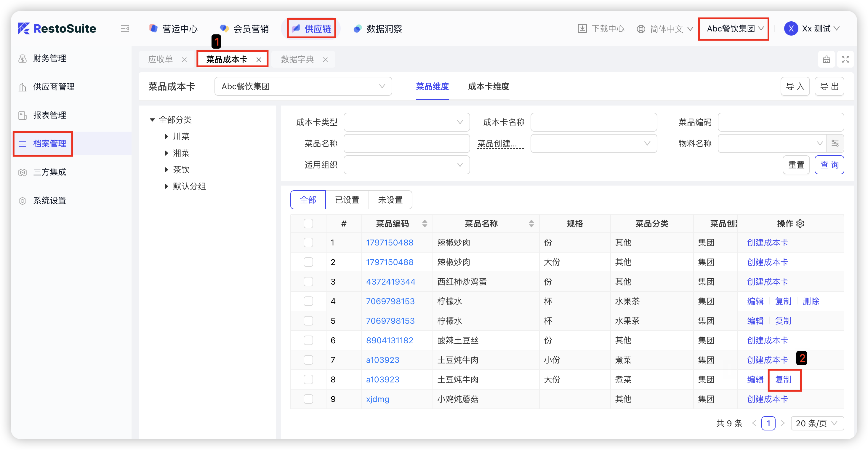
Task: Click the layout icon next to fullscreen
Action: click(826, 59)
